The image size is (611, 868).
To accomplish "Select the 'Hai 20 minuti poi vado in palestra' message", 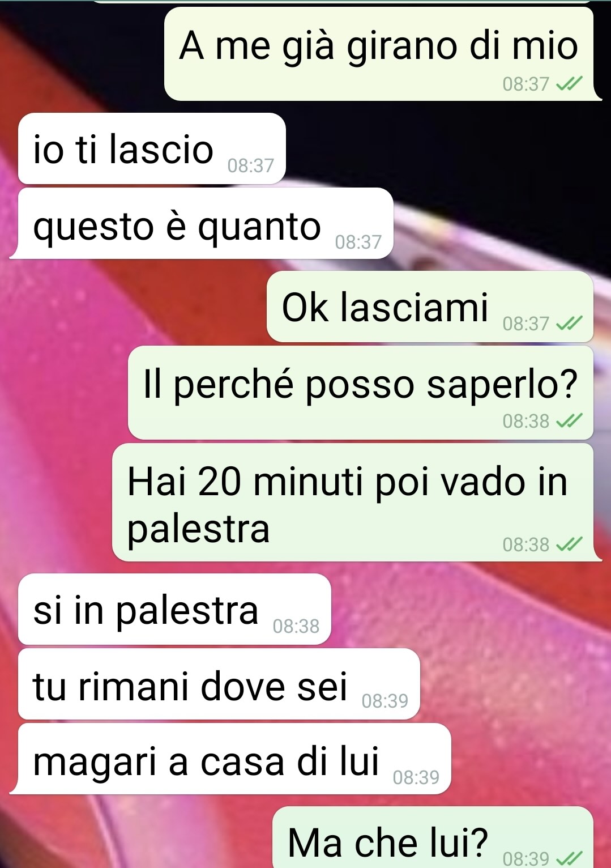I will coord(353,503).
